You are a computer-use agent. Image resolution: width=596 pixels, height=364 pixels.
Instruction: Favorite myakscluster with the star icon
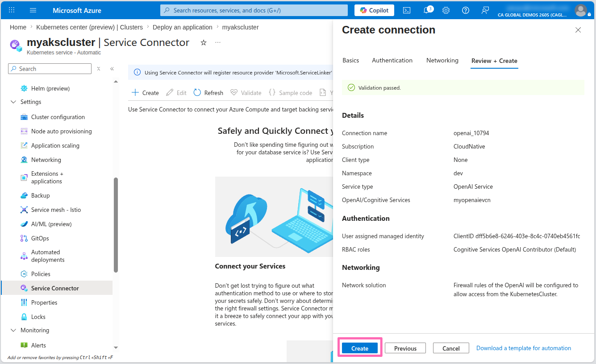tap(204, 42)
